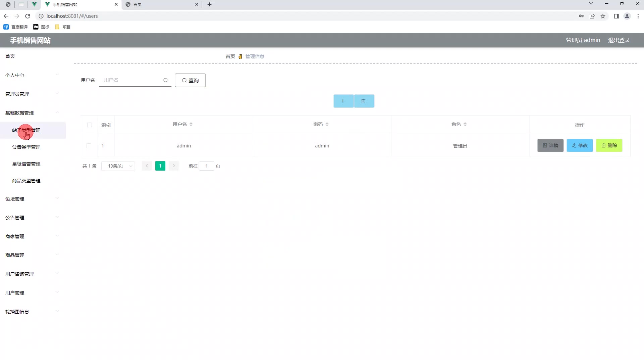
Task: Open the password key icon in the address bar
Action: [581, 16]
